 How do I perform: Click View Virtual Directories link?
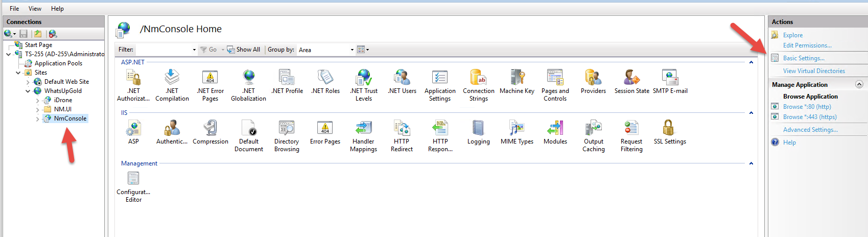coord(814,71)
